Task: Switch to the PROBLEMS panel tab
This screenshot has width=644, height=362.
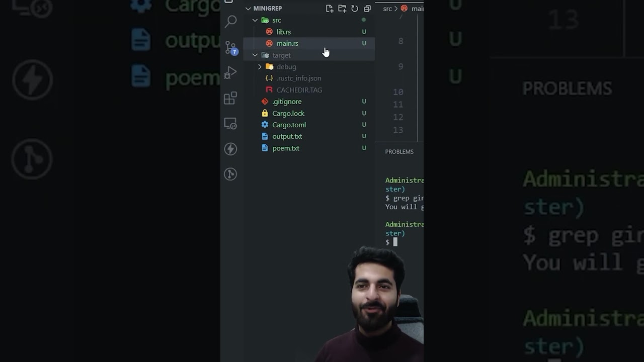Action: pyautogui.click(x=399, y=151)
